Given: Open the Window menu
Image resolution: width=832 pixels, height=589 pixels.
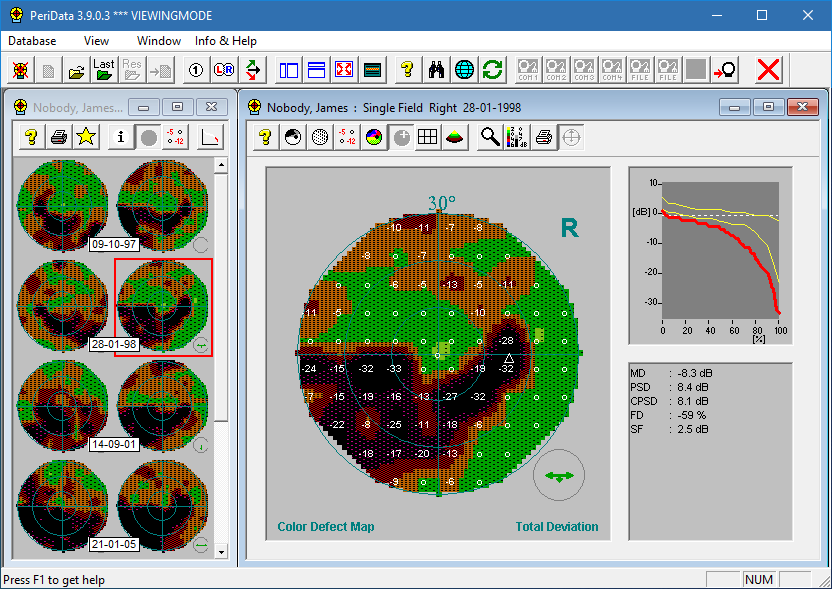Looking at the screenshot, I should 159,41.
